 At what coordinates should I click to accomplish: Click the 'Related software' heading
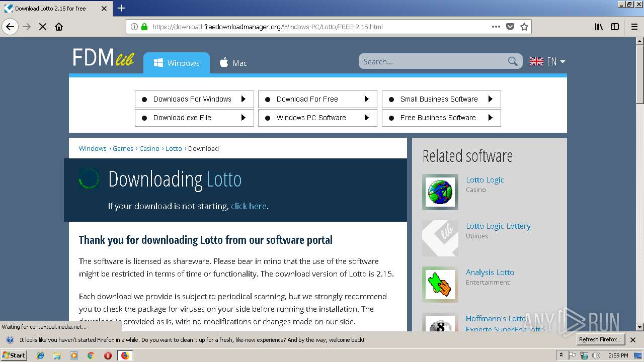467,156
